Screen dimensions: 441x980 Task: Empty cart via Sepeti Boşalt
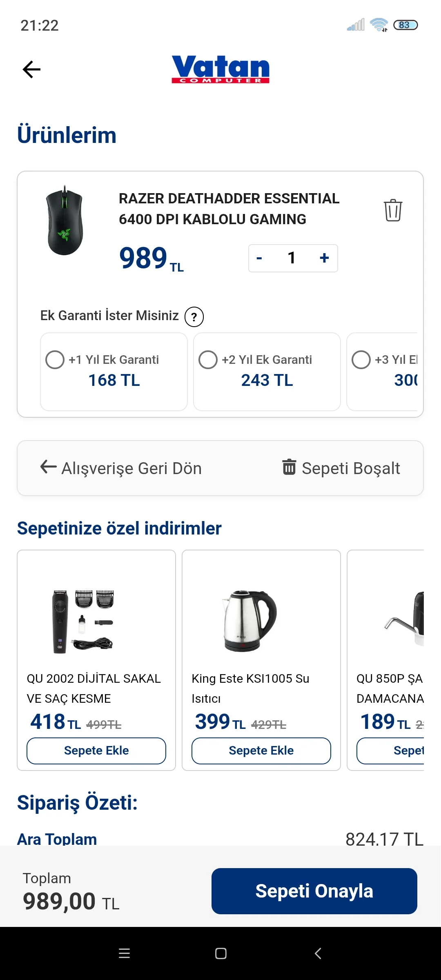(x=341, y=468)
